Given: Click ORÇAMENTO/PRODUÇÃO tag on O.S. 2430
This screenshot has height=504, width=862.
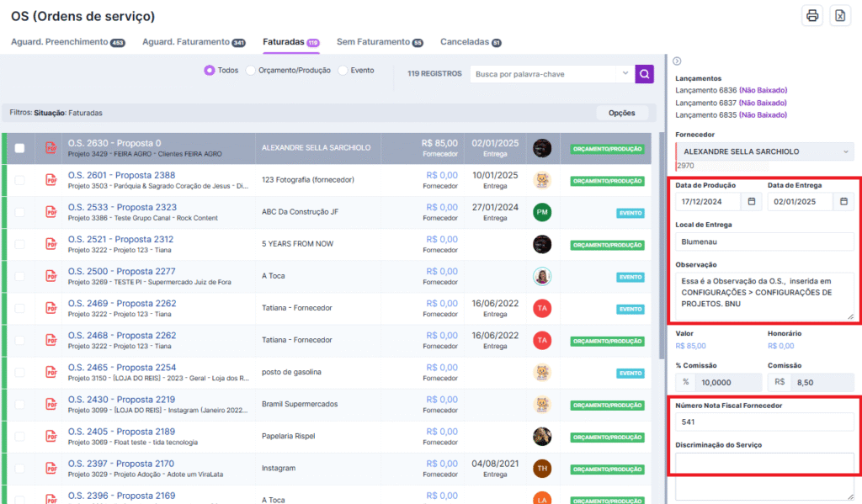Looking at the screenshot, I should point(607,405).
